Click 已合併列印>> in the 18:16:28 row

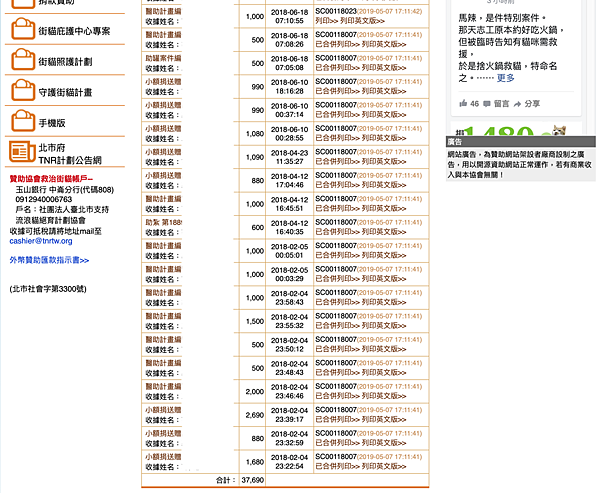point(337,91)
